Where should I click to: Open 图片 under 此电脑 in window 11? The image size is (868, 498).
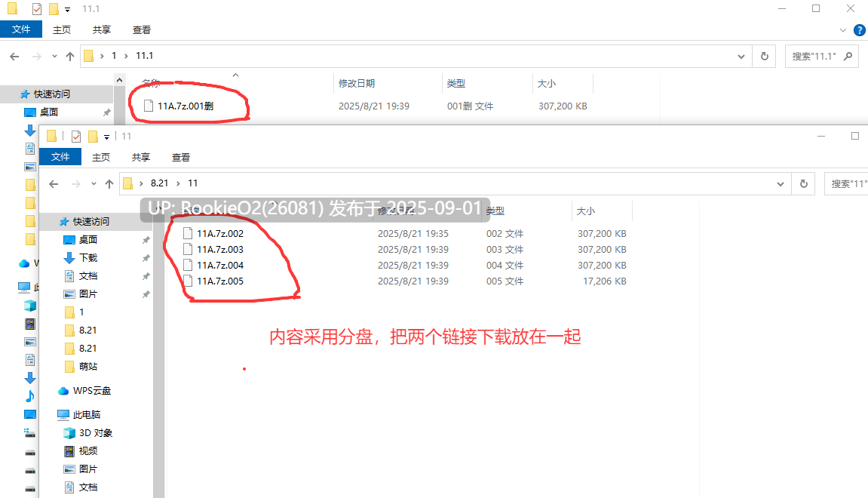pos(88,469)
